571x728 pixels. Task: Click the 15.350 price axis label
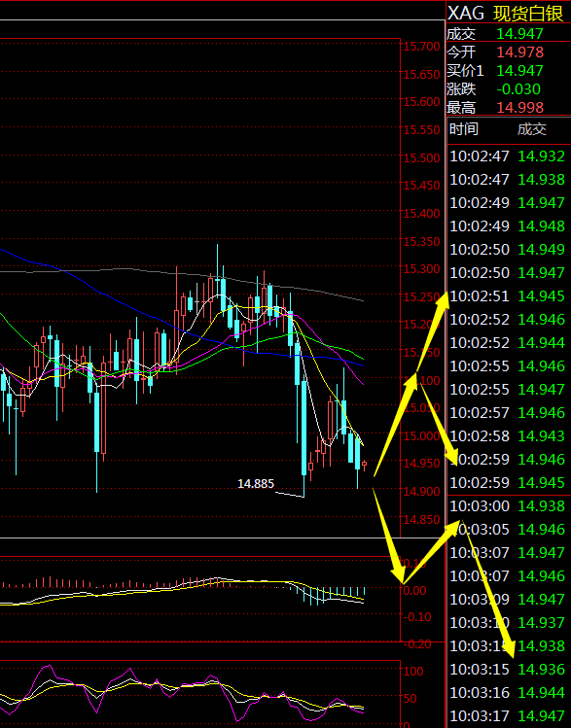(x=421, y=241)
